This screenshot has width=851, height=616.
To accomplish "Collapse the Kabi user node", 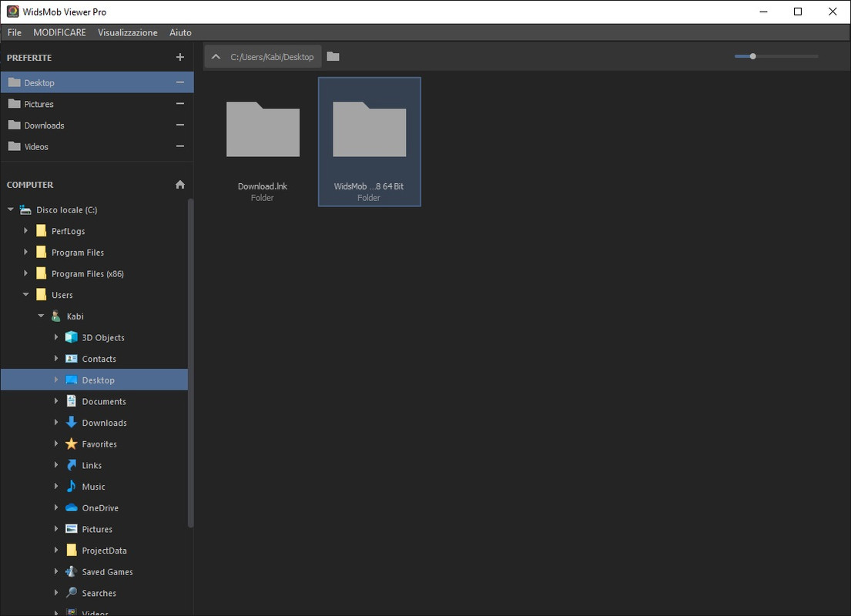I will coord(41,316).
